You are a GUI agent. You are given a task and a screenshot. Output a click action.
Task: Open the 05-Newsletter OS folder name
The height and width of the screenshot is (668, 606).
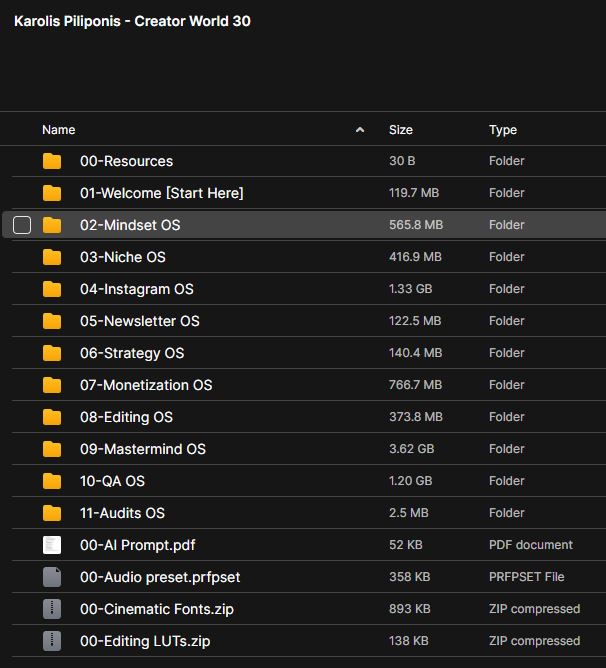point(139,321)
